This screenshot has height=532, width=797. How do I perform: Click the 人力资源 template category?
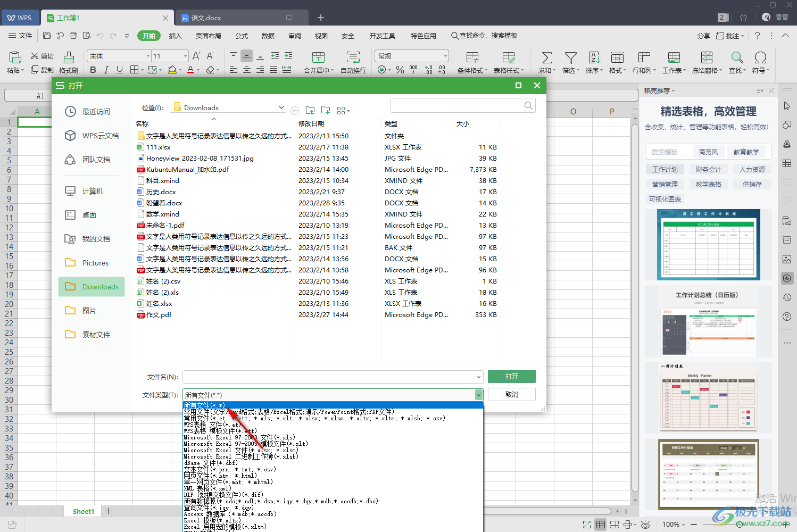coord(752,169)
